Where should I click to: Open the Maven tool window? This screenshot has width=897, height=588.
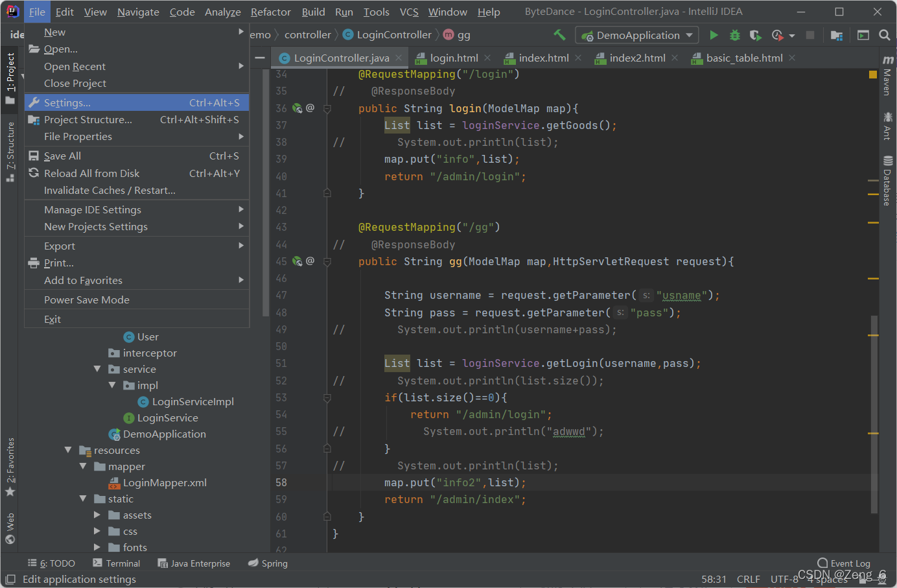click(x=887, y=76)
